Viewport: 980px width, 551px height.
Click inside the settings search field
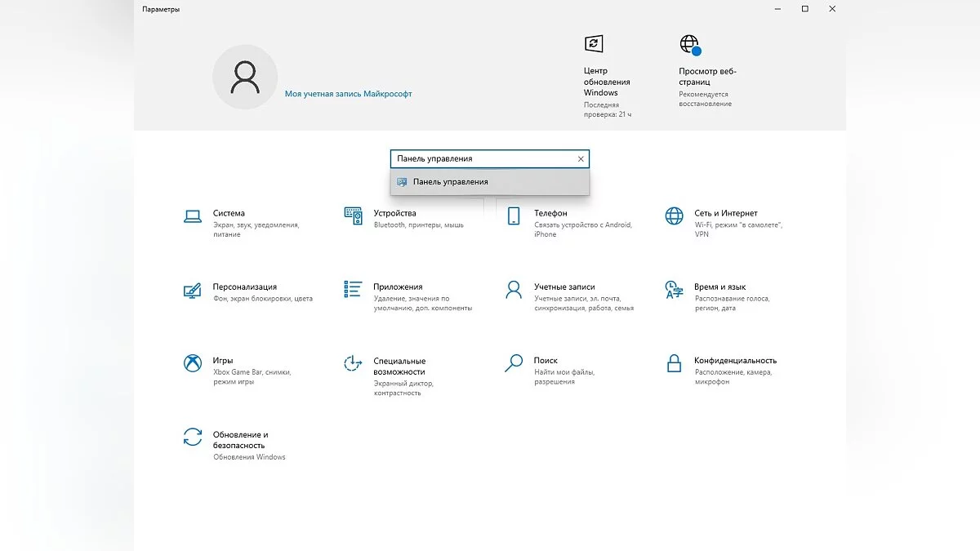[x=482, y=159]
